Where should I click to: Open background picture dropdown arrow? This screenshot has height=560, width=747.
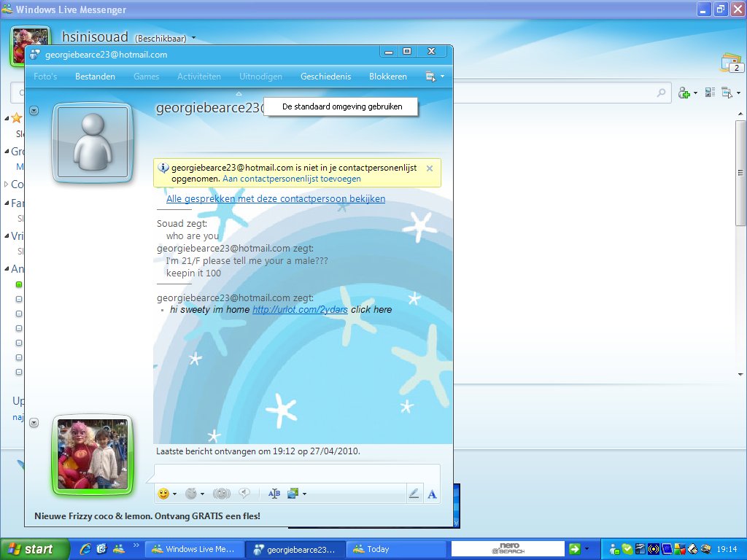point(304,494)
